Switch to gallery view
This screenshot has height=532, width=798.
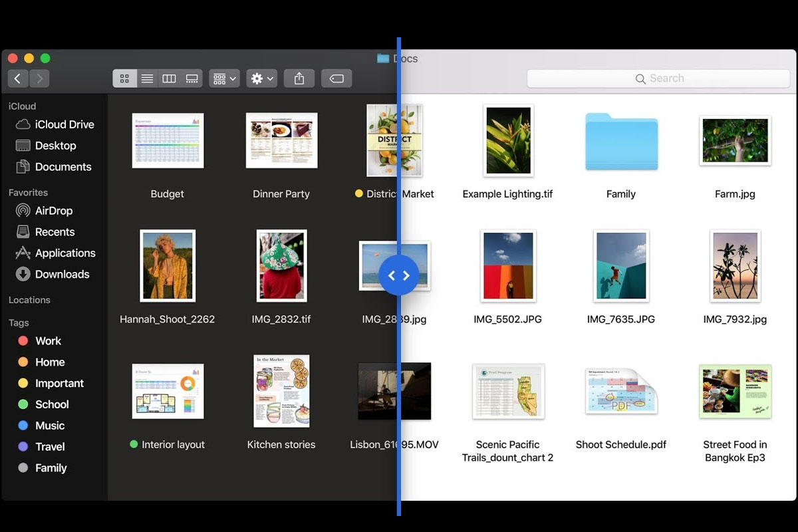[x=192, y=79]
